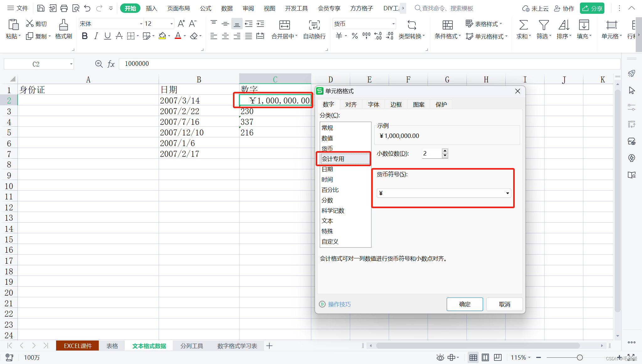The width and height of the screenshot is (642, 364).
Task: Click the 确定 button
Action: (465, 304)
